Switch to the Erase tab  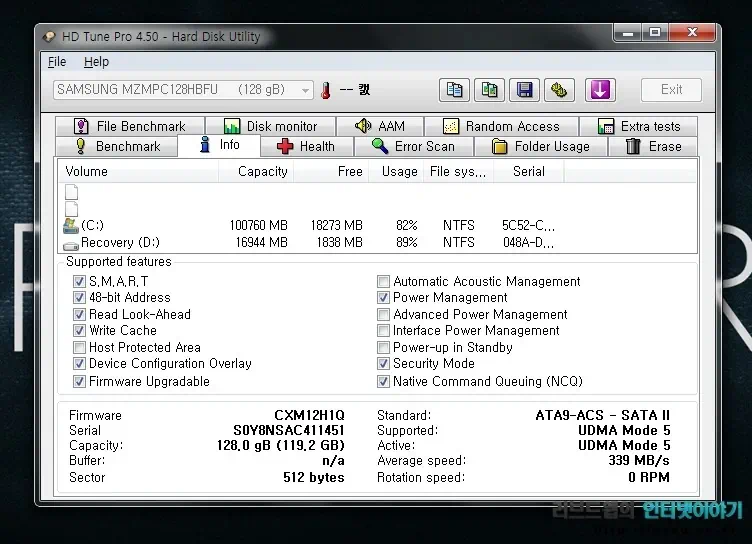[x=653, y=146]
